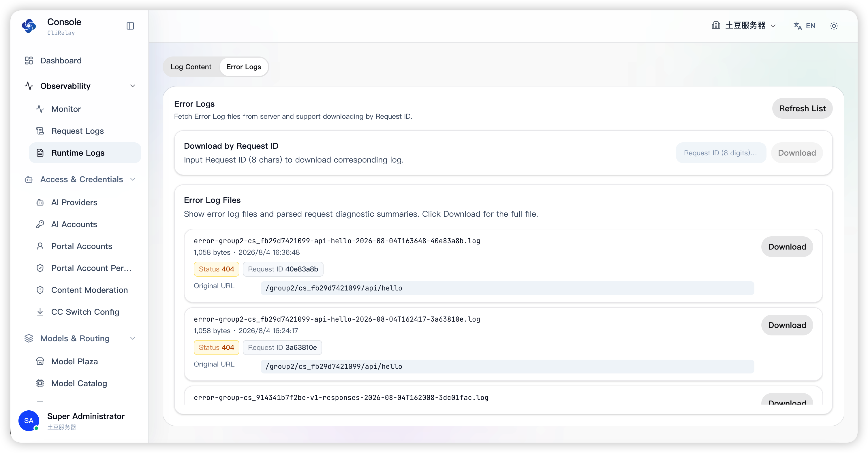Viewport: 868px width, 453px height.
Task: Toggle the light/dark theme sun icon
Action: [x=834, y=26]
